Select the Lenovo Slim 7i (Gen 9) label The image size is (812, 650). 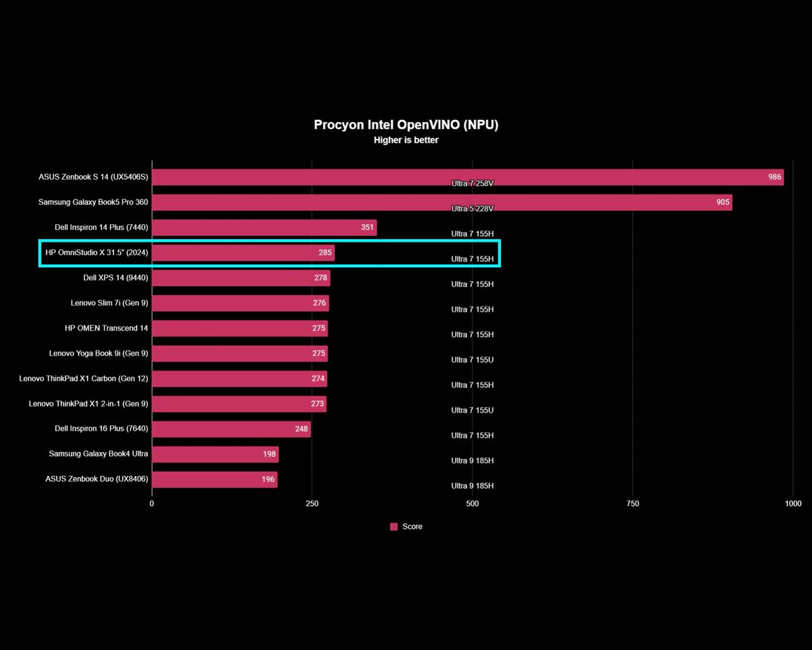(109, 303)
